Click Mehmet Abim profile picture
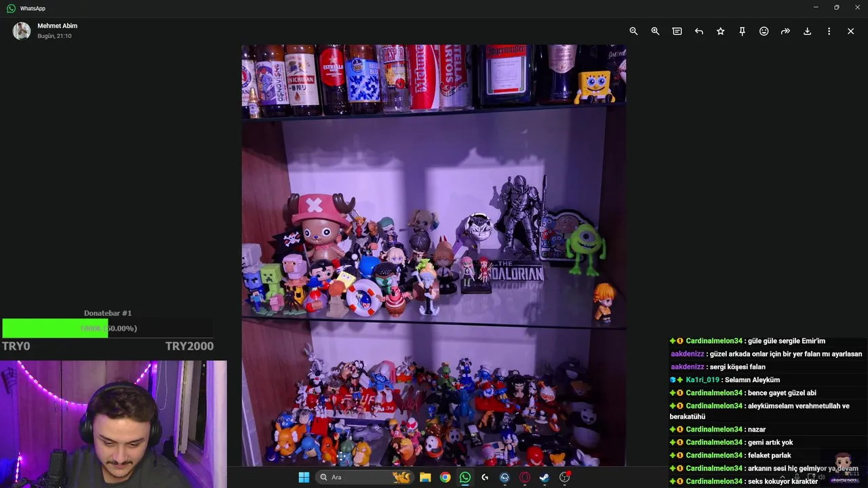Screen dimensions: 868x488 pyautogui.click(x=22, y=31)
